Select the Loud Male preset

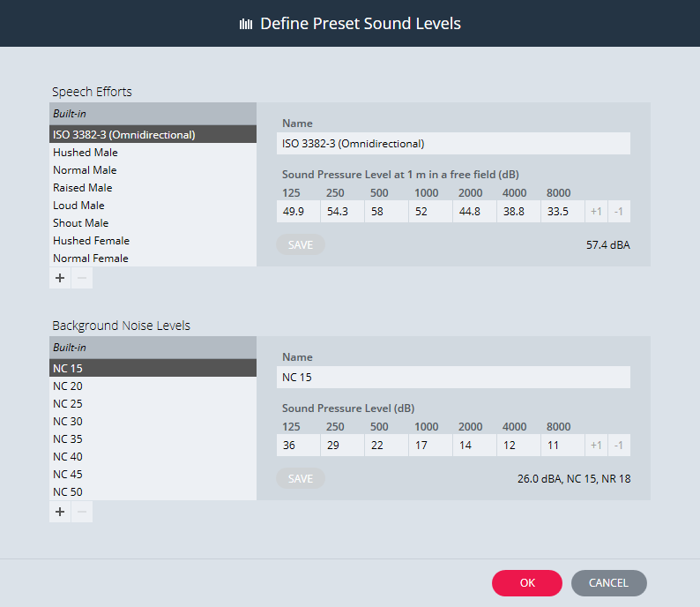153,205
